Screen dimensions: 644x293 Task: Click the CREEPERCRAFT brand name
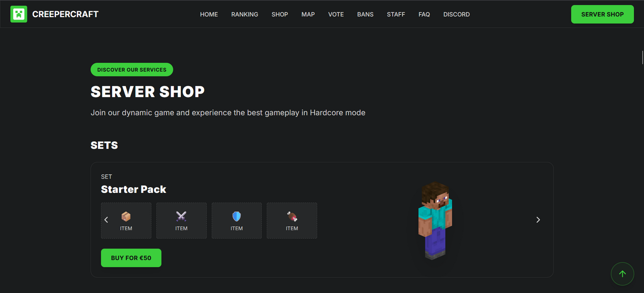[x=65, y=14]
